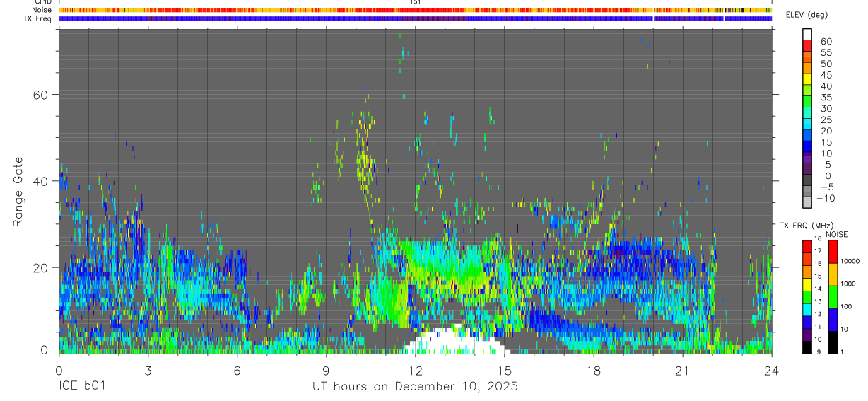Click the time axis tick label 9
Screen dimensions: 868x401
click(x=326, y=370)
